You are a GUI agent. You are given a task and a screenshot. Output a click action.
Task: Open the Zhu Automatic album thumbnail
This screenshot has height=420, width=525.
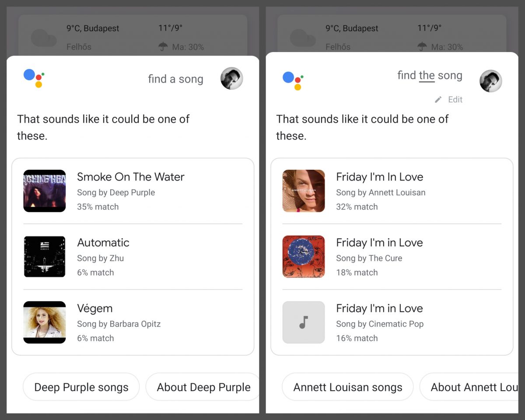[x=45, y=257]
